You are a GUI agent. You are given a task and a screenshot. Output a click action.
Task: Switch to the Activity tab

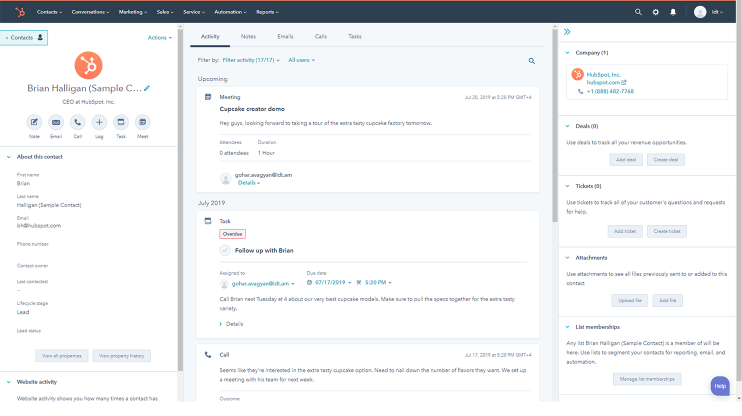(x=210, y=36)
